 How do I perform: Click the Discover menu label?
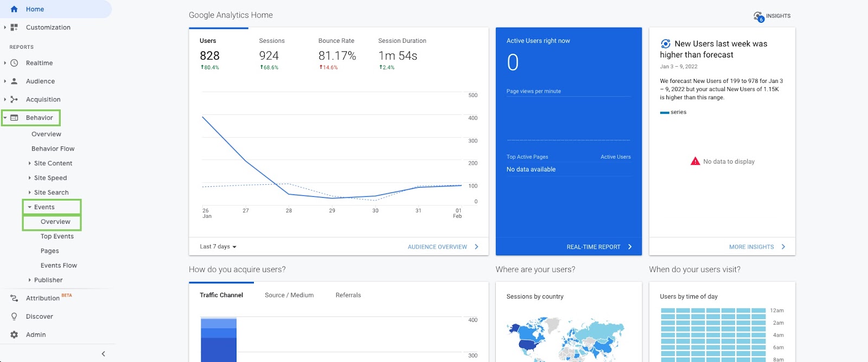(40, 316)
